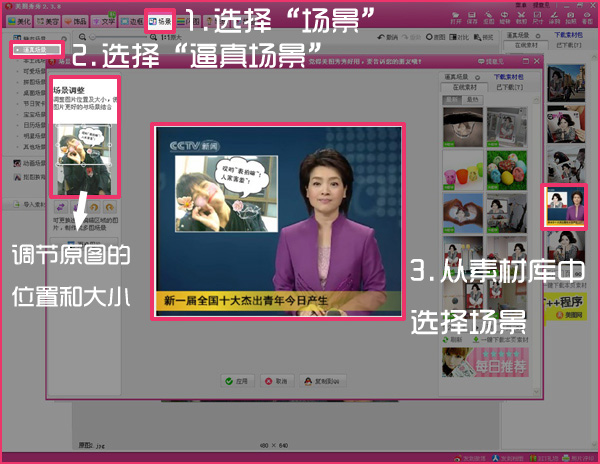
Task: Open the 场景 (Scene) tab
Action: (160, 19)
